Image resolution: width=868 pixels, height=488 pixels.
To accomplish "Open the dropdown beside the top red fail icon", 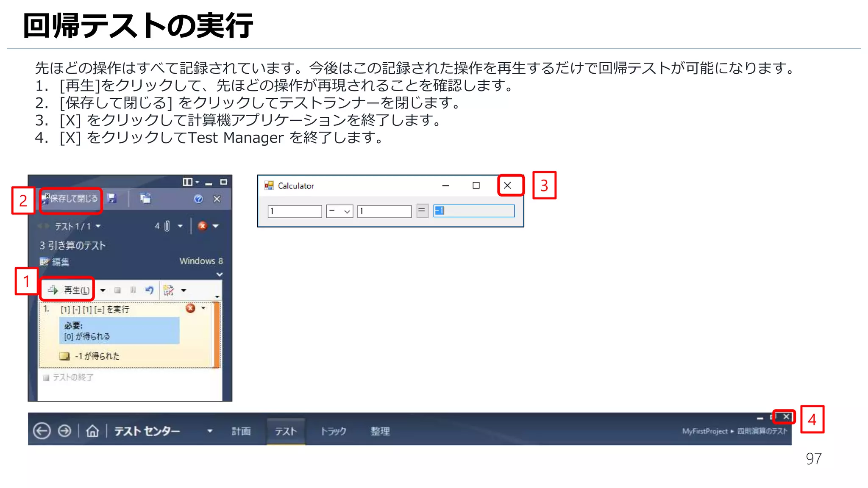I will coord(216,226).
